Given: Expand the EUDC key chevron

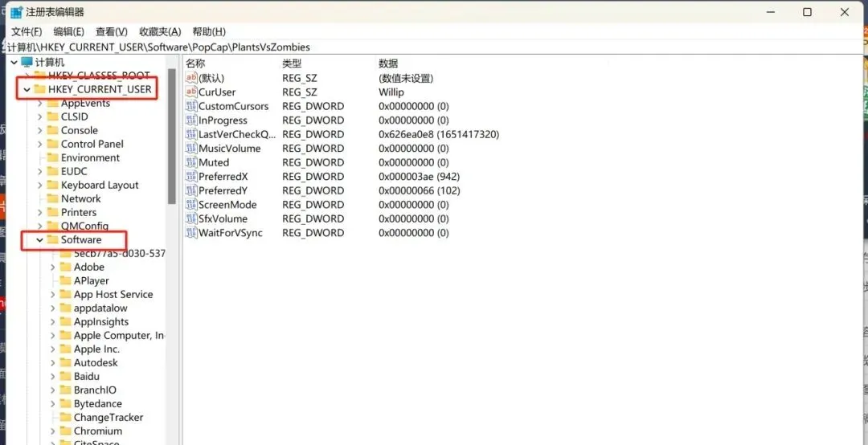Looking at the screenshot, I should tap(40, 171).
